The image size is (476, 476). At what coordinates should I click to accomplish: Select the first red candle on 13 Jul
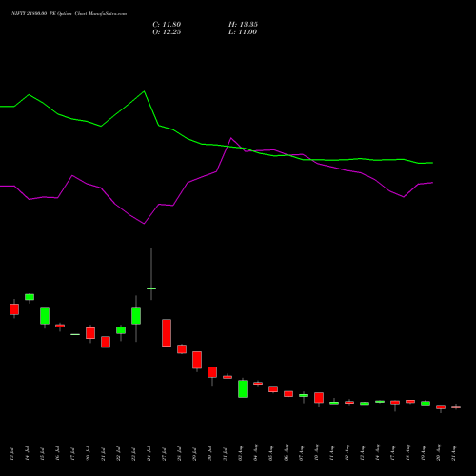14,309
